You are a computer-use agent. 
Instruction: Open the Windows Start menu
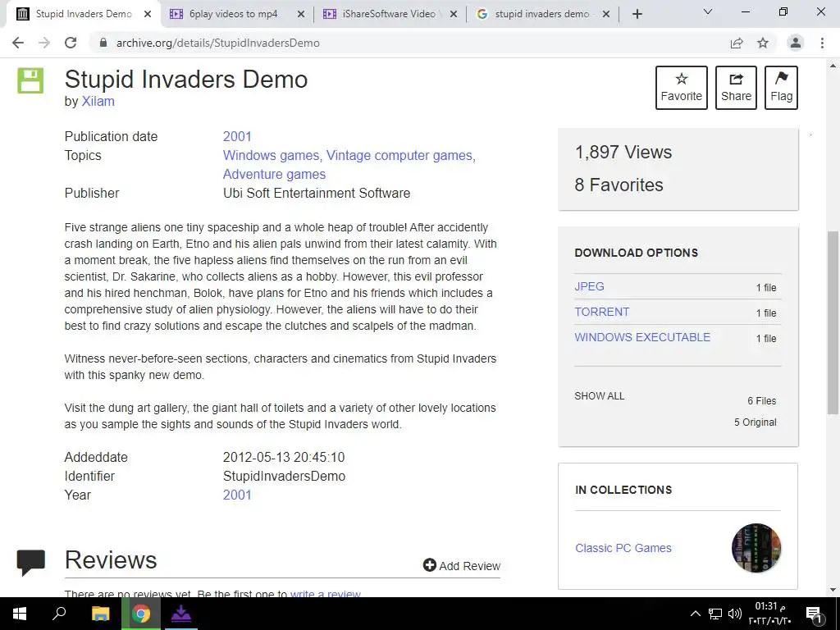pyautogui.click(x=20, y=614)
